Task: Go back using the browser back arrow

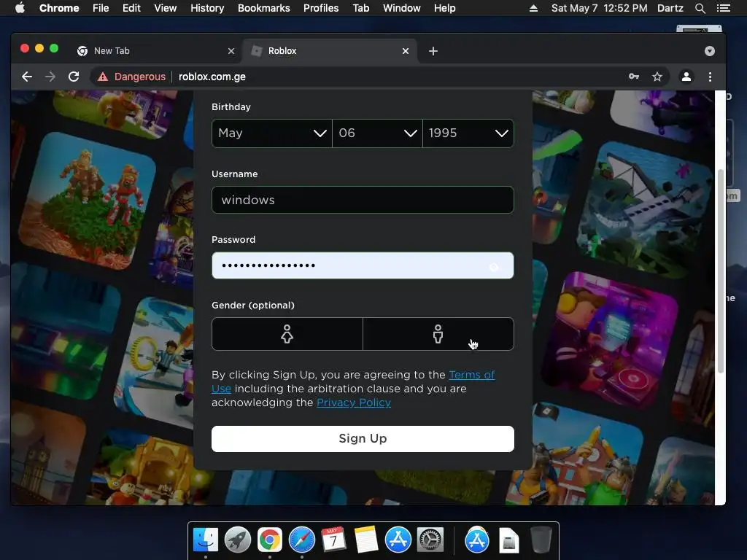Action: pos(27,77)
